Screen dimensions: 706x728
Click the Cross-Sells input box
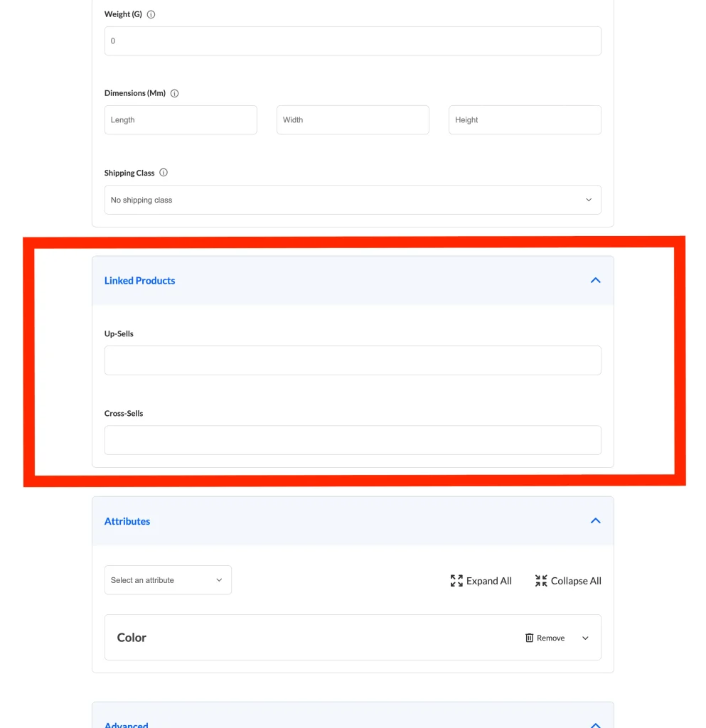click(353, 440)
